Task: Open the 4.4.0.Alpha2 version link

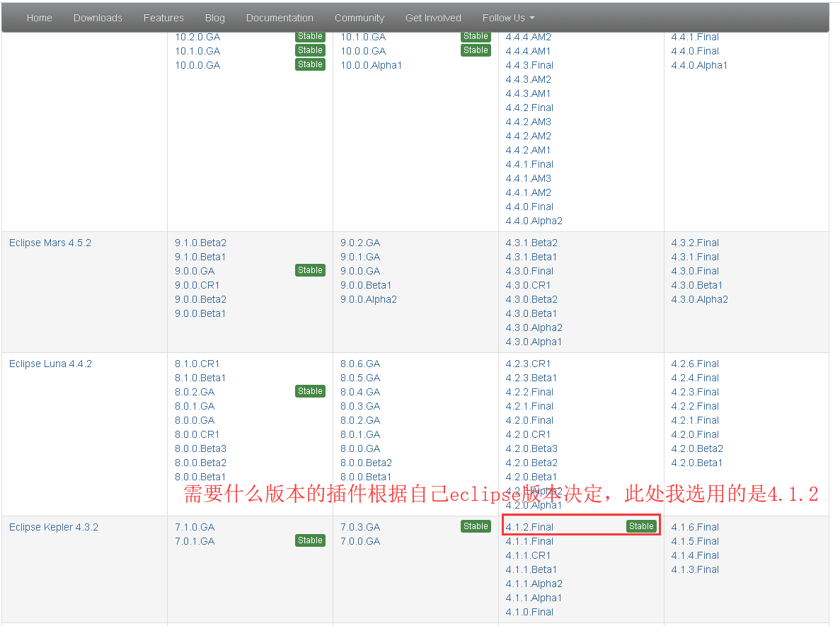Action: click(x=534, y=221)
